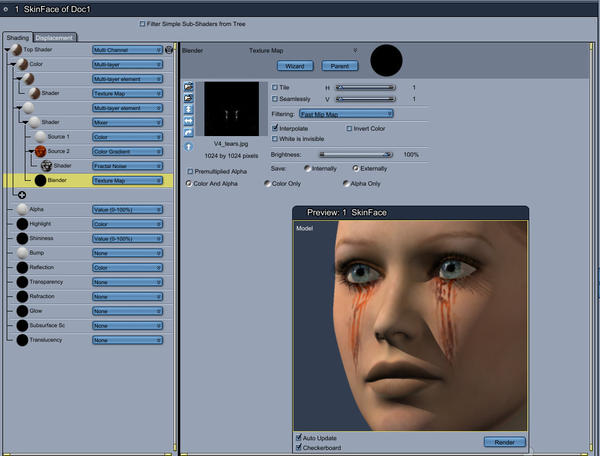600x456 pixels.
Task: Click the Shininess channel sphere icon
Action: pyautogui.click(x=22, y=238)
